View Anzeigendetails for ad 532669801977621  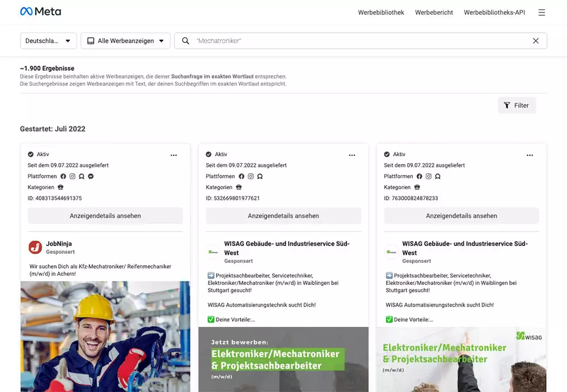point(283,216)
